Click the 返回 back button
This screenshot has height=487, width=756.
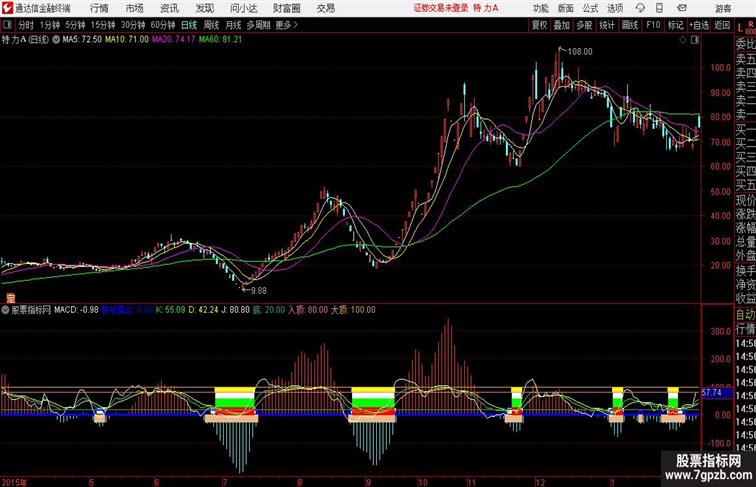(722, 25)
